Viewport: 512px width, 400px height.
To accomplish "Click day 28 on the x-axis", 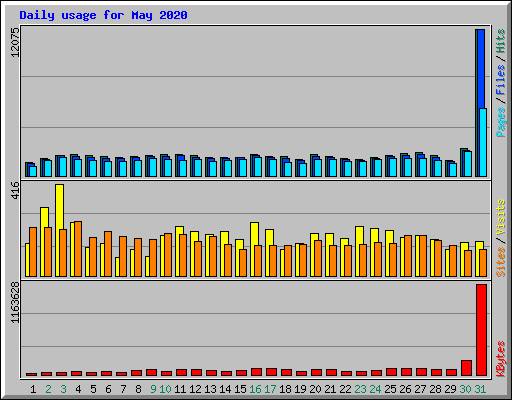I will (x=435, y=389).
